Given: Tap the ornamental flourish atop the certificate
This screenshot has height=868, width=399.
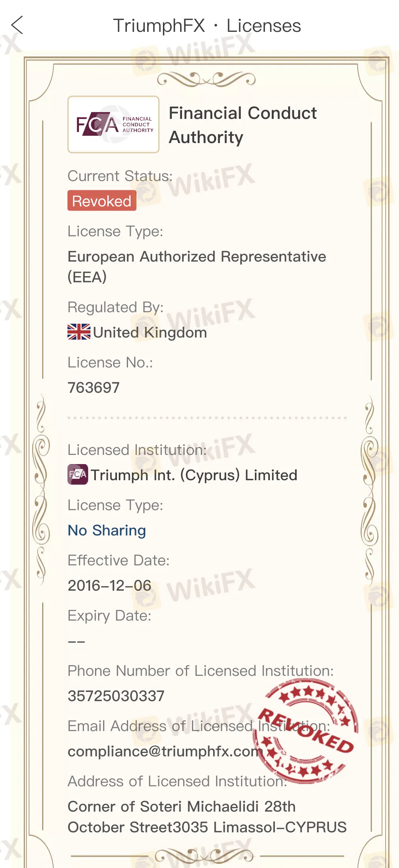Looking at the screenshot, I should 206,79.
